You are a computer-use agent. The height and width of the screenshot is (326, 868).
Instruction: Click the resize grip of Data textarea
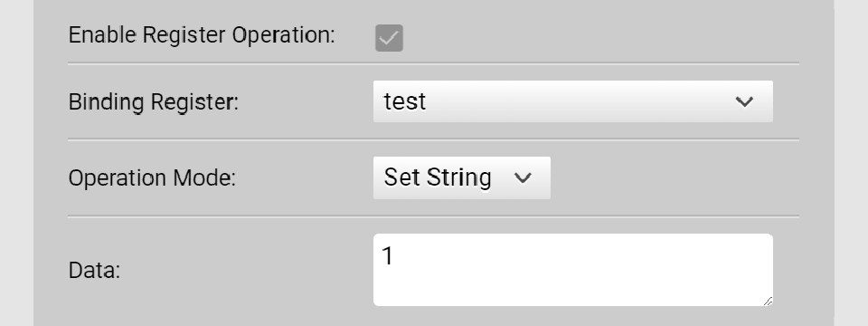click(x=768, y=301)
